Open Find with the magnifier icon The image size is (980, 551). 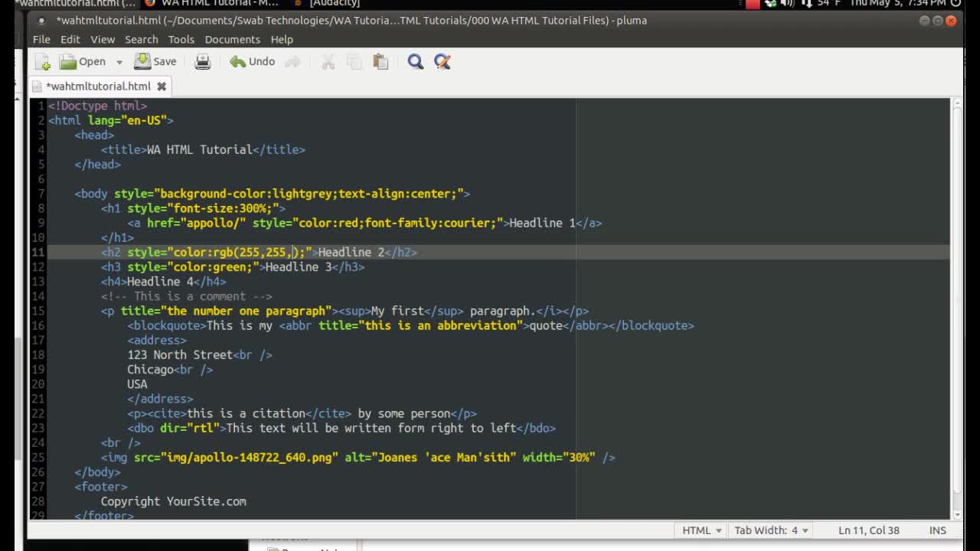(x=415, y=62)
